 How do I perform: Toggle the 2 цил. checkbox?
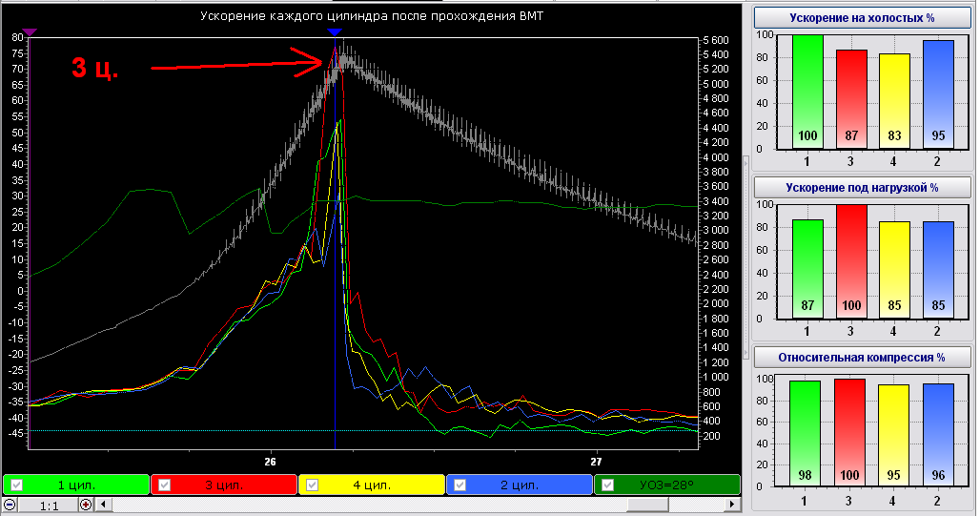[x=459, y=485]
